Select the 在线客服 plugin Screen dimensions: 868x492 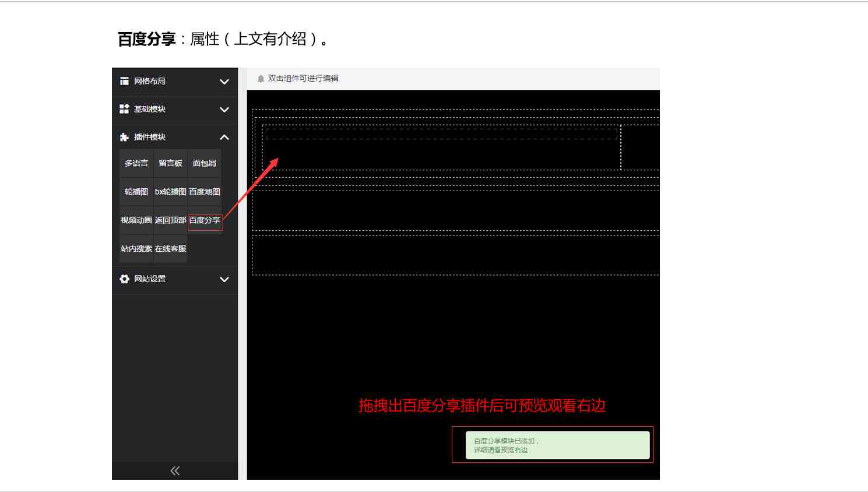(171, 249)
